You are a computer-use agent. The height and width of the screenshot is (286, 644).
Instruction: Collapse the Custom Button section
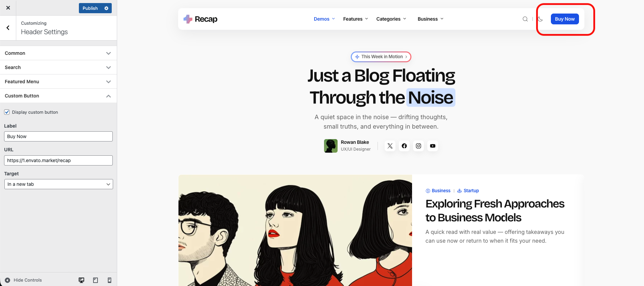coord(58,96)
